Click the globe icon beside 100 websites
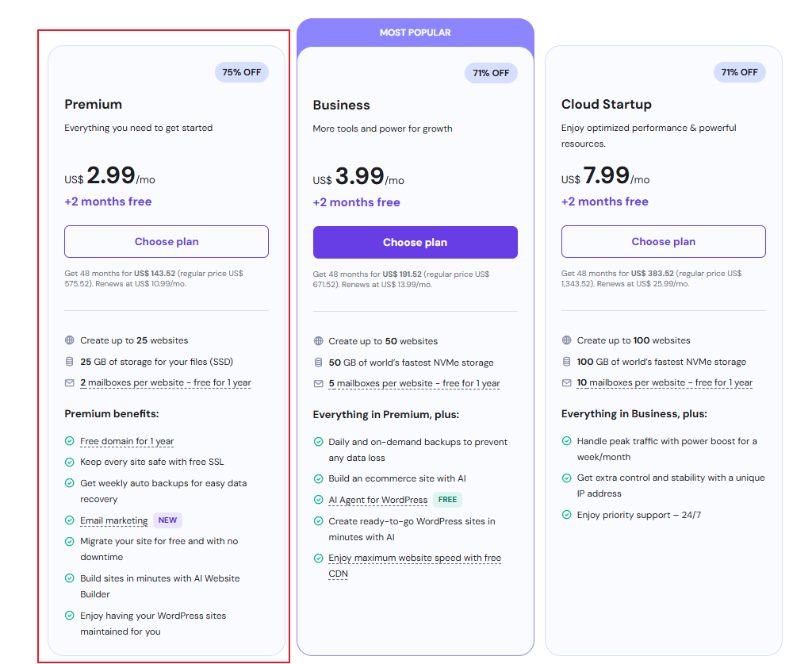This screenshot has width=812, height=664. pos(567,340)
